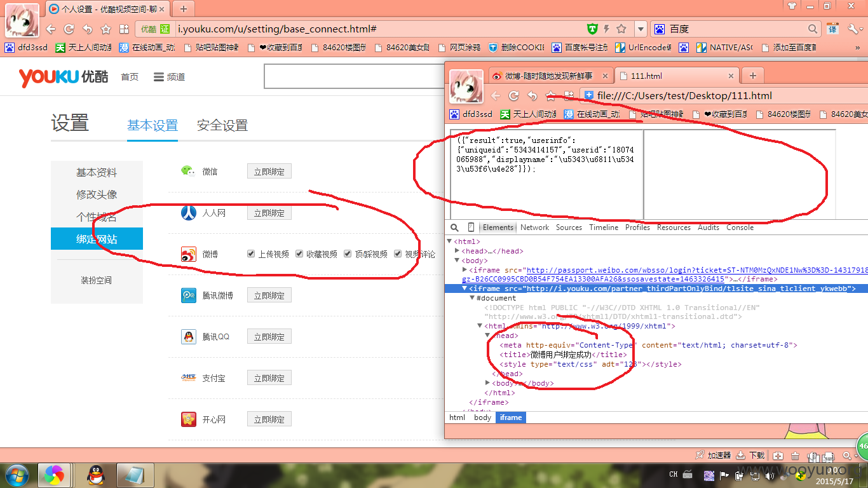
Task: Click the trash icon in browser status bar
Action: pyautogui.click(x=795, y=456)
